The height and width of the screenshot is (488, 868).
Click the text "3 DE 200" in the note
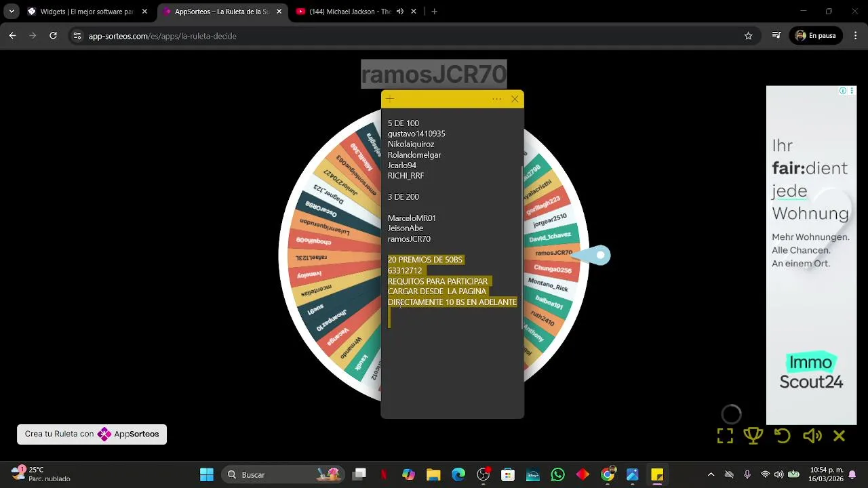point(403,197)
